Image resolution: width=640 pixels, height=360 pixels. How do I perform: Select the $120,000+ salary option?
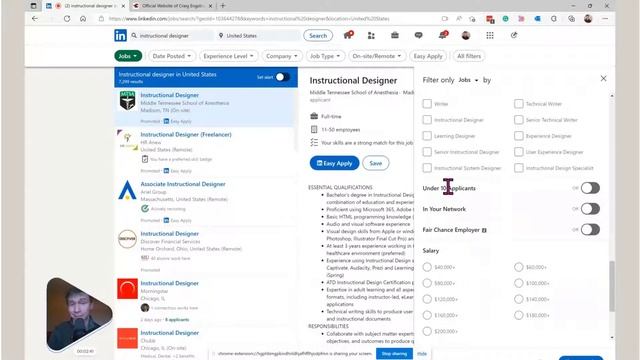click(427, 299)
